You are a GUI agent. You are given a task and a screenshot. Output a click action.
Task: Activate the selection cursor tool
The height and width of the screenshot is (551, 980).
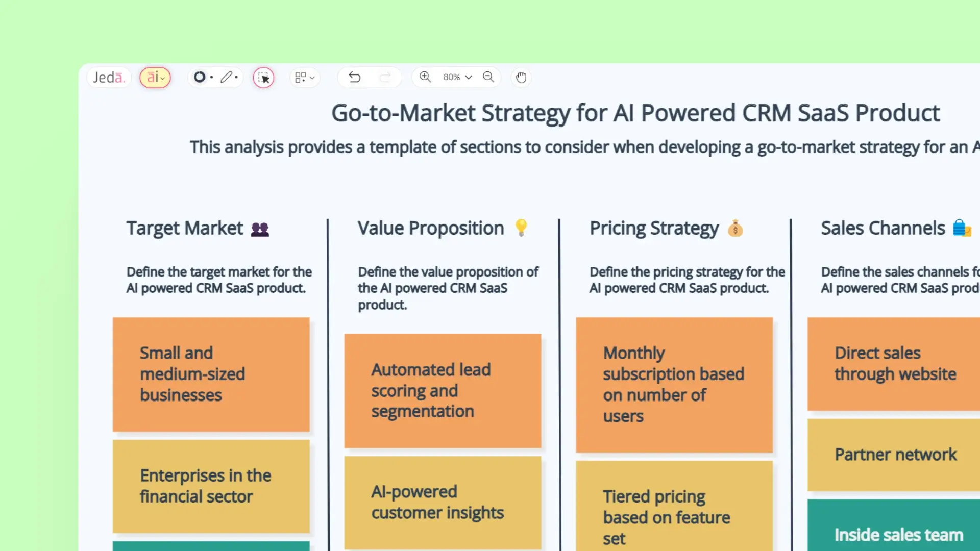263,78
